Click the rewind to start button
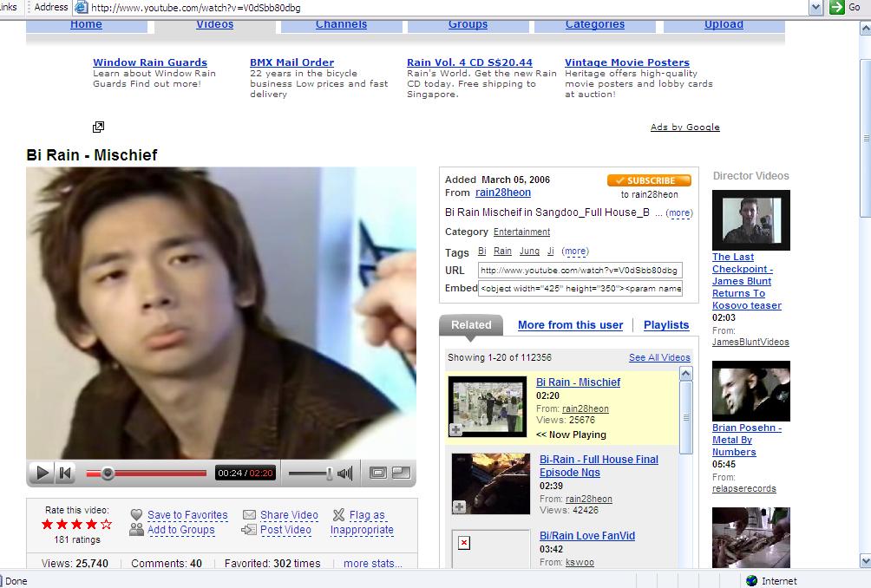Screen dimensions: 871x588 (x=65, y=473)
